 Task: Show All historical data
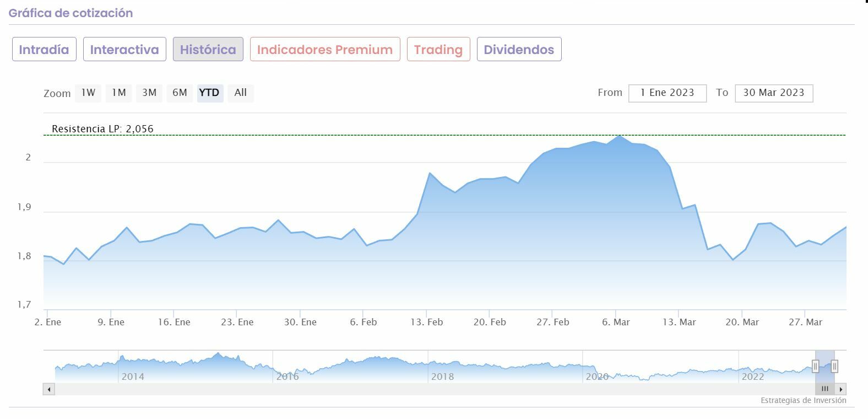[x=240, y=93]
